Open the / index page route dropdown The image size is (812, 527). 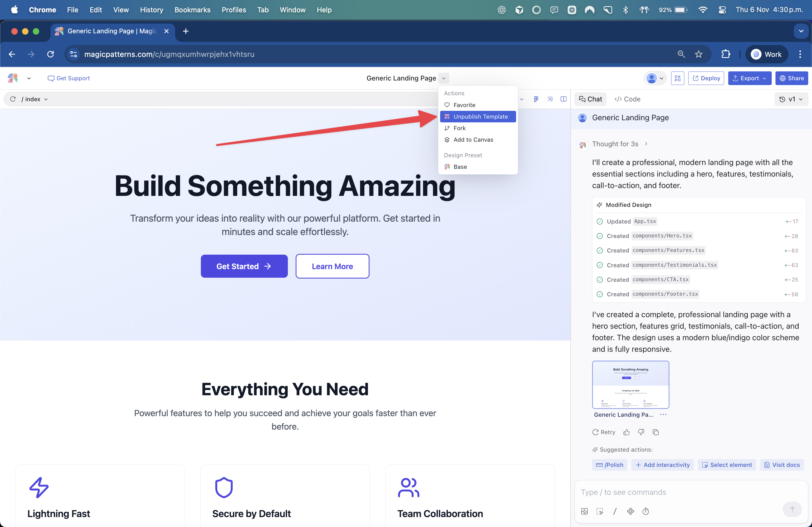pyautogui.click(x=34, y=99)
